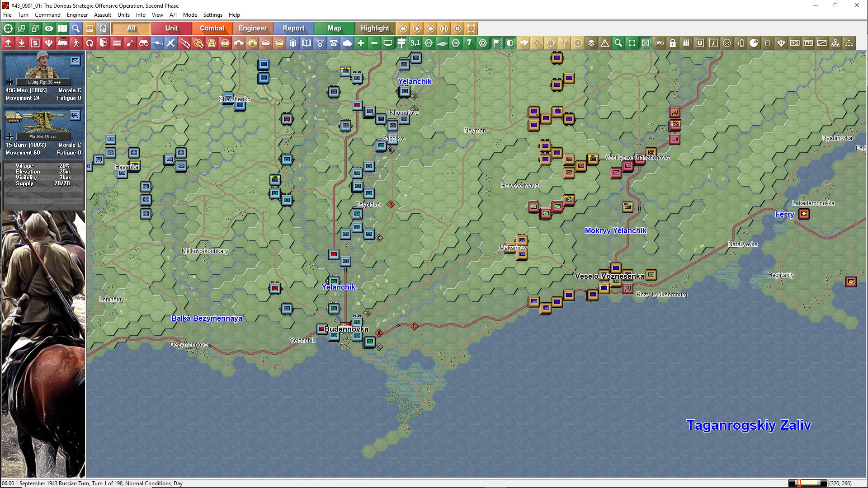Open the Assault menu
Viewport: 868px width, 488px height.
[102, 15]
